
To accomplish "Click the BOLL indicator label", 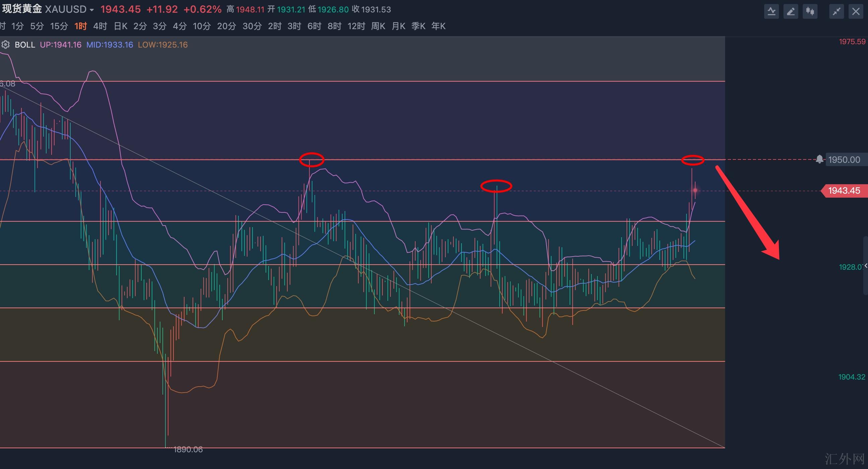I will coord(25,45).
